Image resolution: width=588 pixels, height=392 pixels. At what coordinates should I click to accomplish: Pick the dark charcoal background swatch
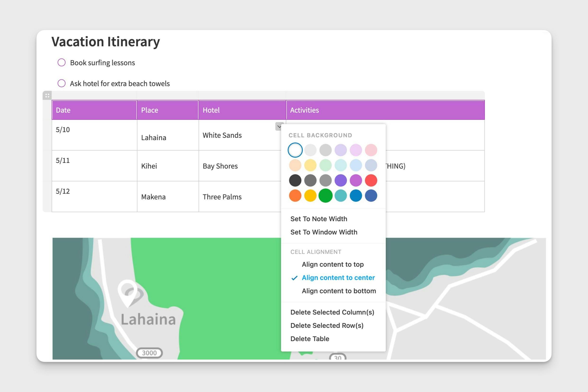pos(295,180)
